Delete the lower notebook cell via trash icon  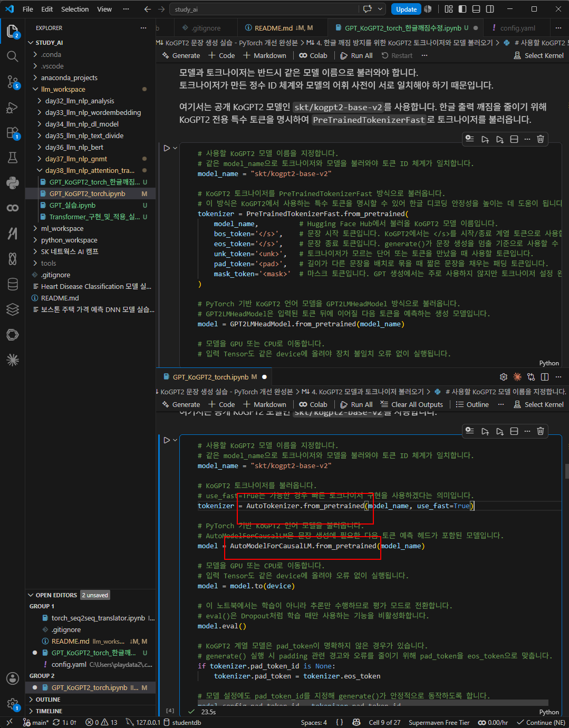[x=541, y=431]
